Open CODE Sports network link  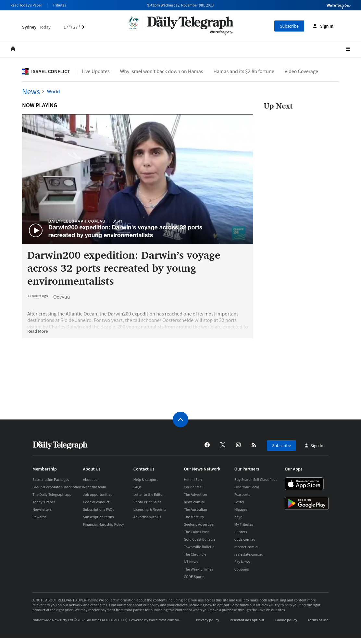click(x=194, y=577)
